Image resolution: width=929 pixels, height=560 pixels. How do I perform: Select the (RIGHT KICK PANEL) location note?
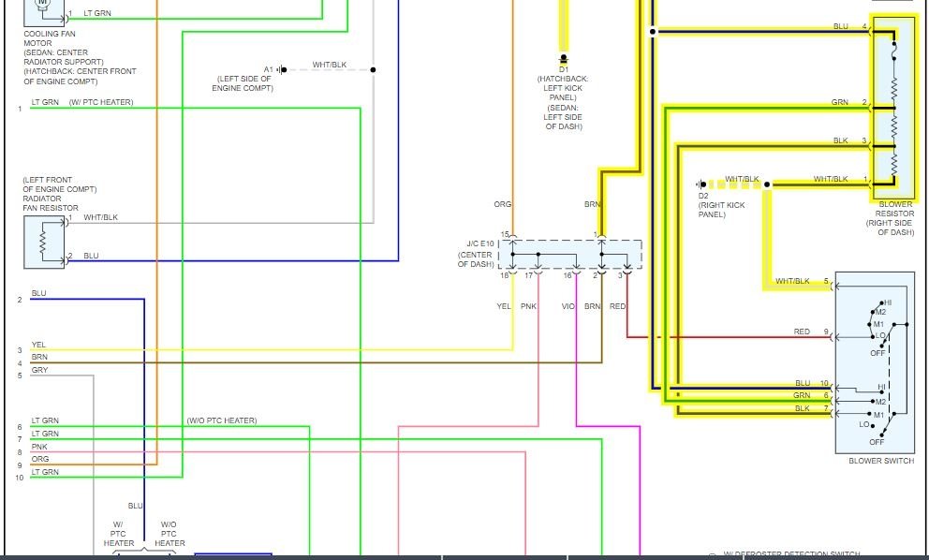[722, 210]
